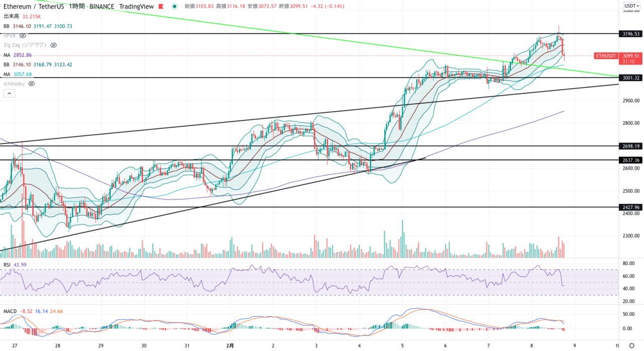Select the MA 3057.68 legend
The image size is (644, 351).
pyautogui.click(x=18, y=74)
